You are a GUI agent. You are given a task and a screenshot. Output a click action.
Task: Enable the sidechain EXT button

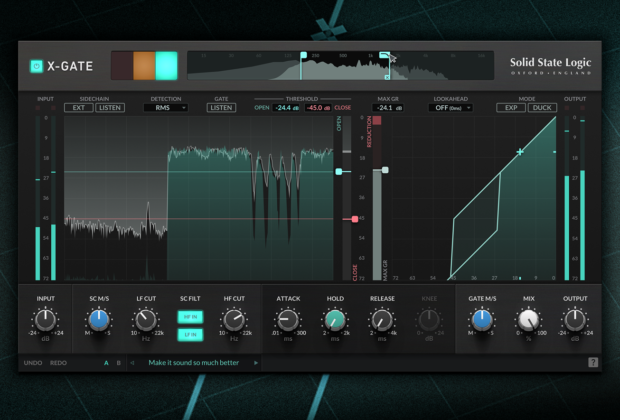click(78, 108)
